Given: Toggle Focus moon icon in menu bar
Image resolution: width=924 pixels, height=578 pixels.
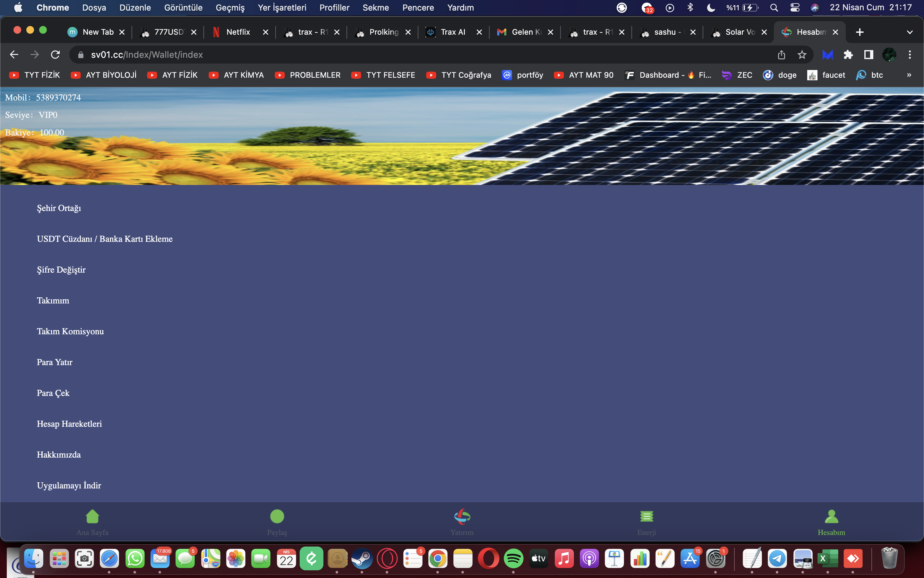Looking at the screenshot, I should click(x=711, y=8).
